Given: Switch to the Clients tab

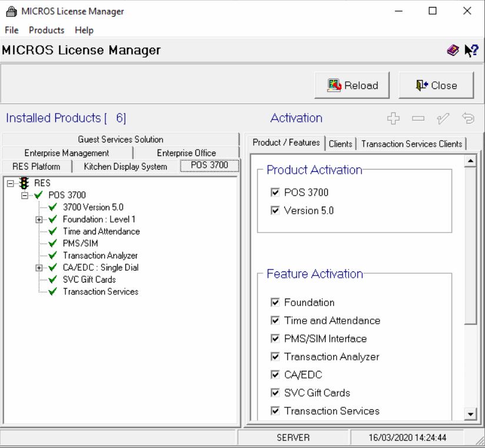Looking at the screenshot, I should pyautogui.click(x=341, y=144).
